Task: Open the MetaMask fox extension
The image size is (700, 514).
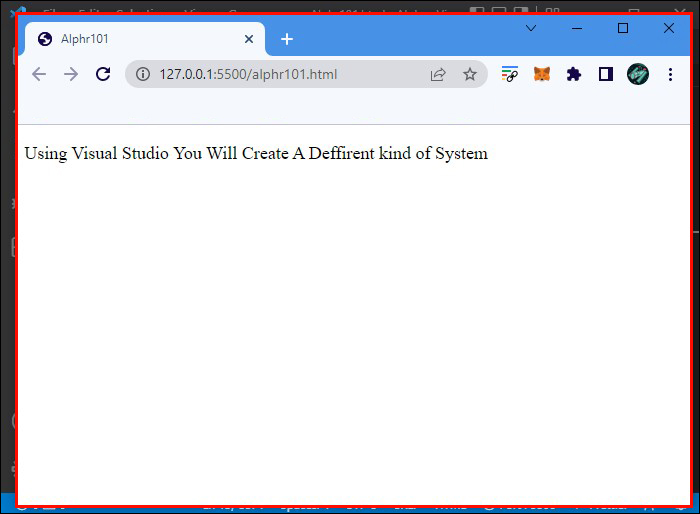Action: [x=541, y=74]
